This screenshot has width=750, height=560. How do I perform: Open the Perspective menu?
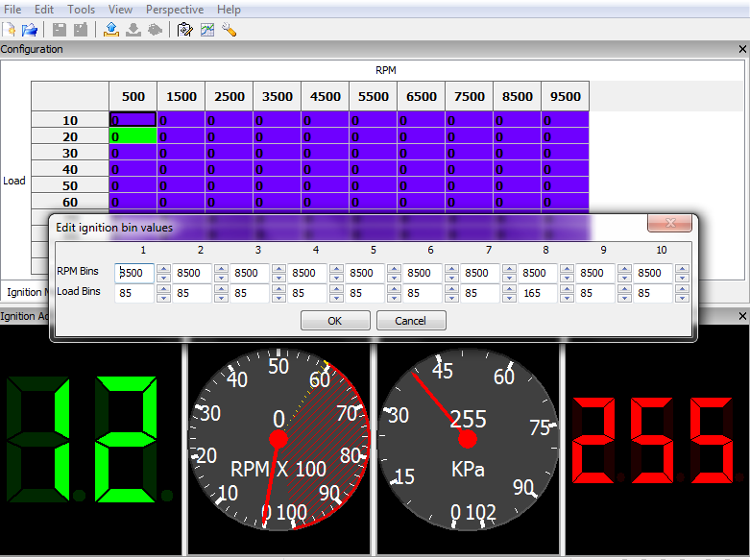175,9
